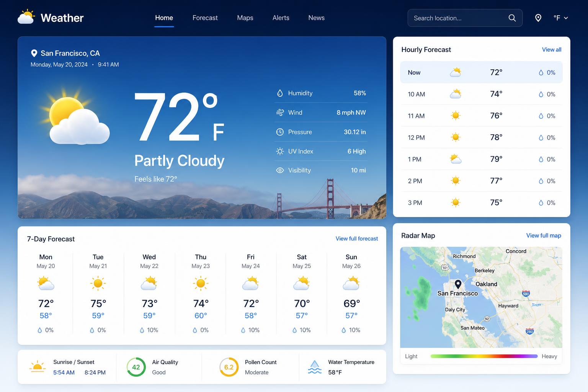588x392 pixels.
Task: Click the Sunrise / Sunset sun icon
Action: [x=38, y=366]
